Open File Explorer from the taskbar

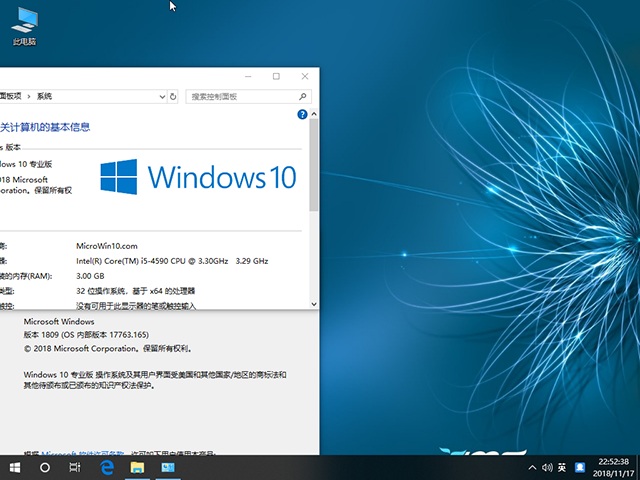(137, 467)
